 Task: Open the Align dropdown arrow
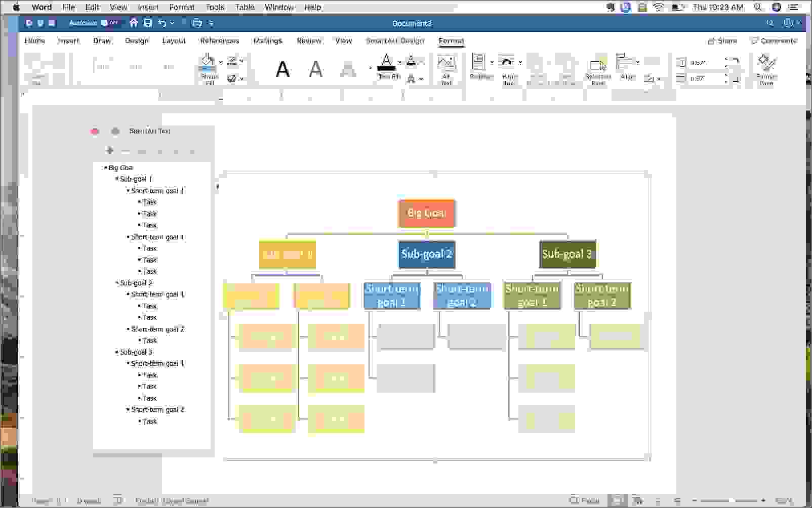[638, 62]
